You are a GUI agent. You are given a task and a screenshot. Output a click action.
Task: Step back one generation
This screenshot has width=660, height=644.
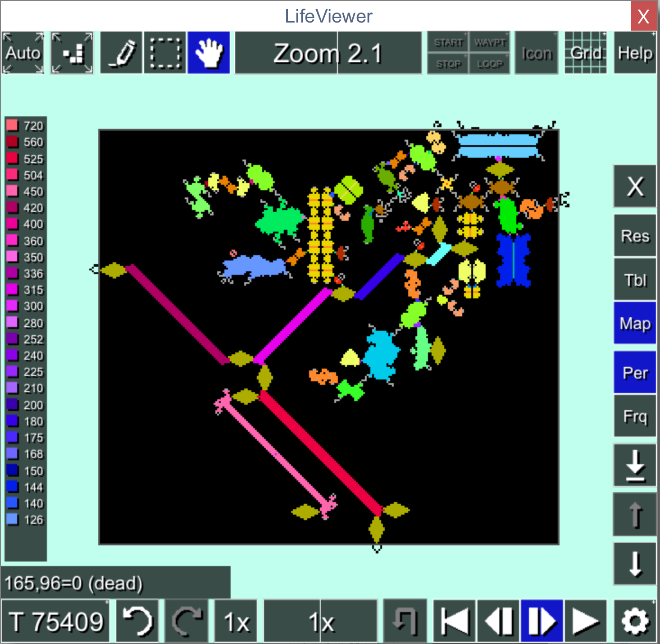[x=498, y=621]
